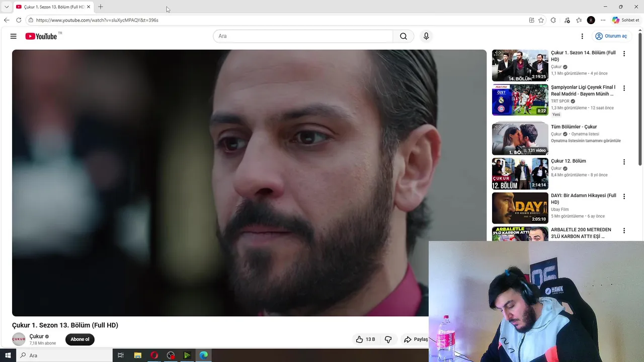Open Copilot Sohbet et button
This screenshot has height=362, width=644.
click(x=625, y=20)
